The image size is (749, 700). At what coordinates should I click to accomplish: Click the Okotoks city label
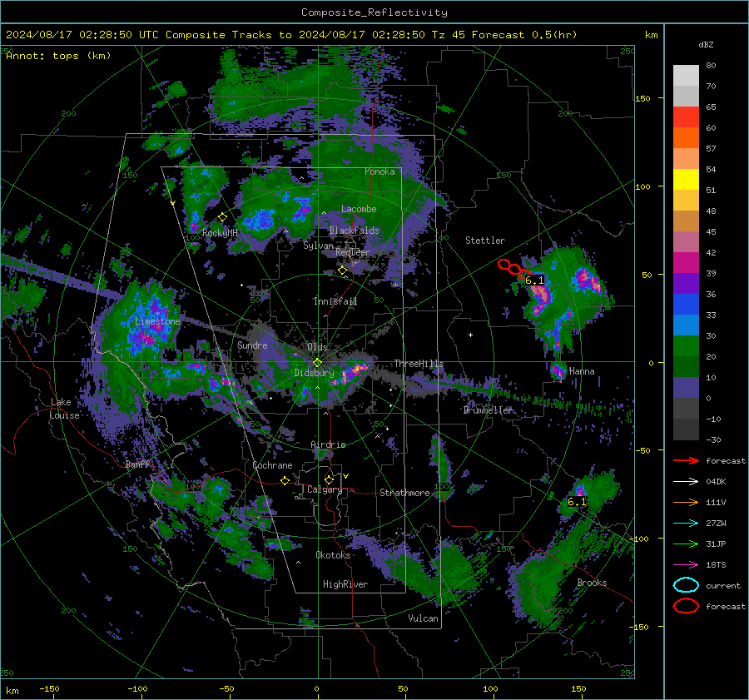click(333, 555)
